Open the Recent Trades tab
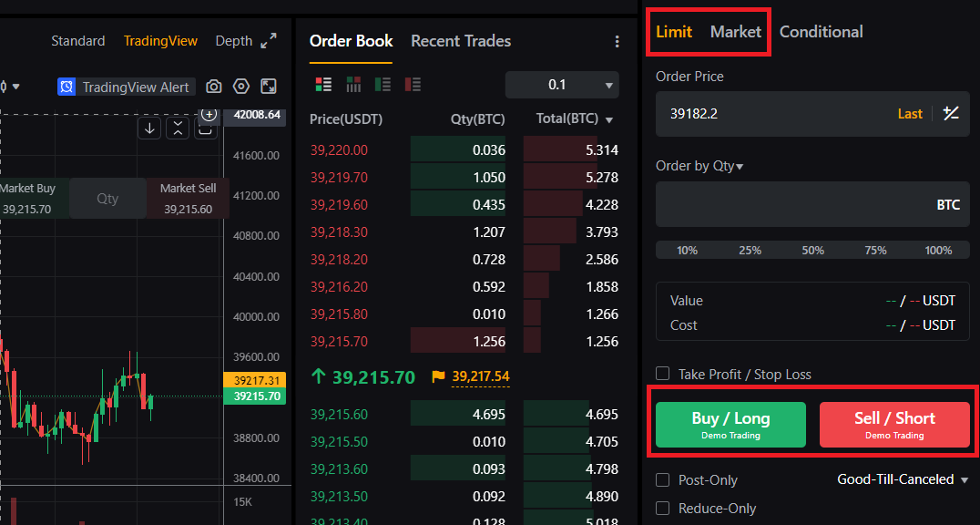 pyautogui.click(x=461, y=41)
